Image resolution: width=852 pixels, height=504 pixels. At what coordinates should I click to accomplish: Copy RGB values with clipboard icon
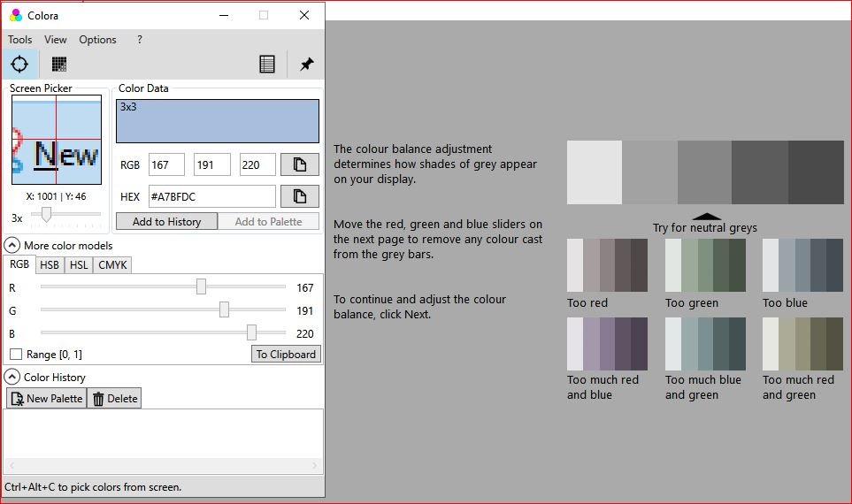[x=299, y=164]
